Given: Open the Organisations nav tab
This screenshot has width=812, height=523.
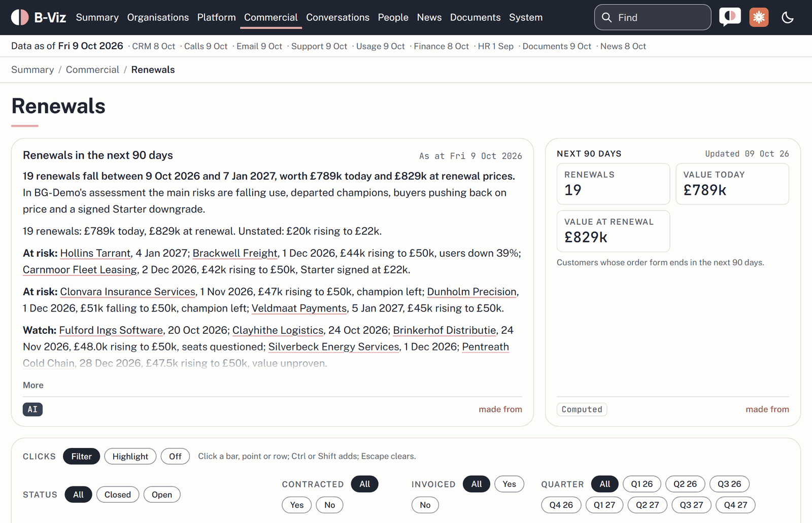Looking at the screenshot, I should point(158,17).
